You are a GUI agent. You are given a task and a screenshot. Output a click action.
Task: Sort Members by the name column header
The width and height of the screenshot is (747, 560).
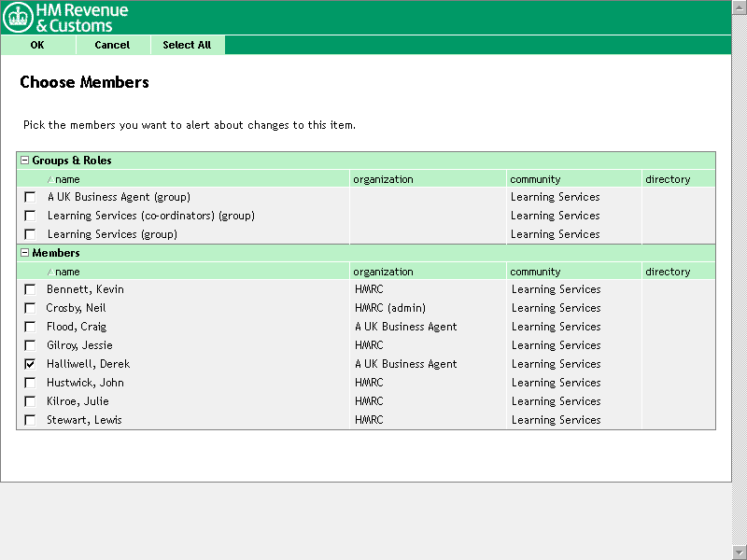click(67, 272)
